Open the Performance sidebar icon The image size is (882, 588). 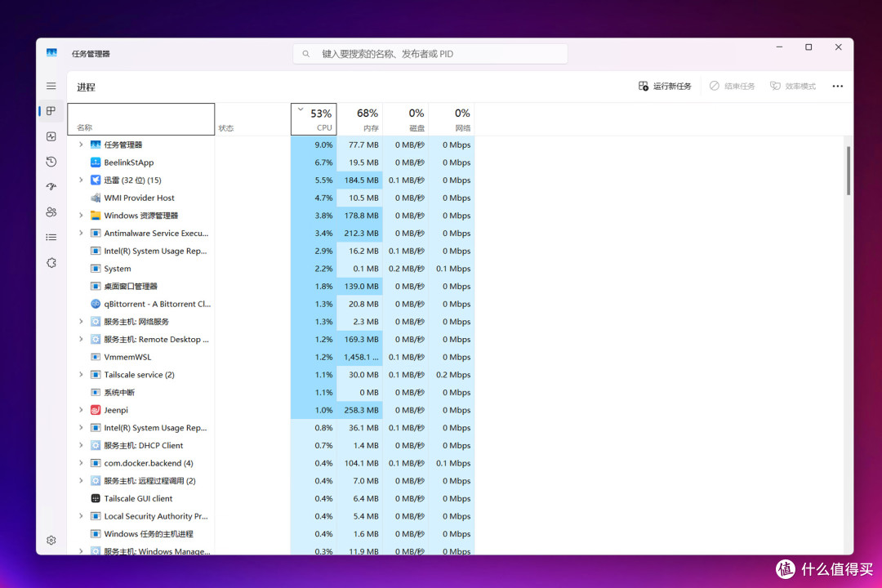point(51,136)
